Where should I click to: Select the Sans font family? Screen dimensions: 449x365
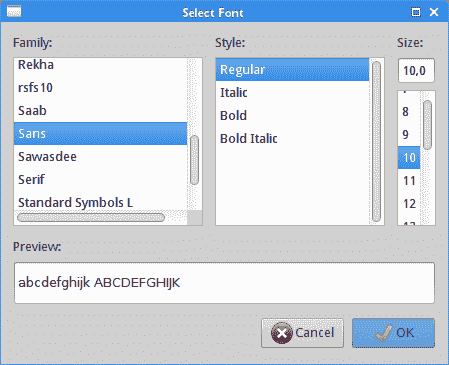(100, 134)
